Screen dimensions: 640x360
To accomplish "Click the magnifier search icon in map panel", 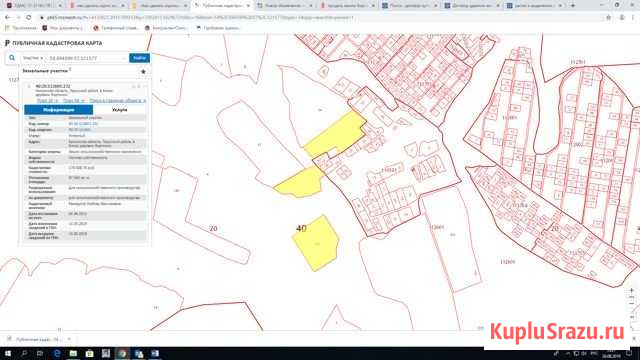I will click(12, 58).
